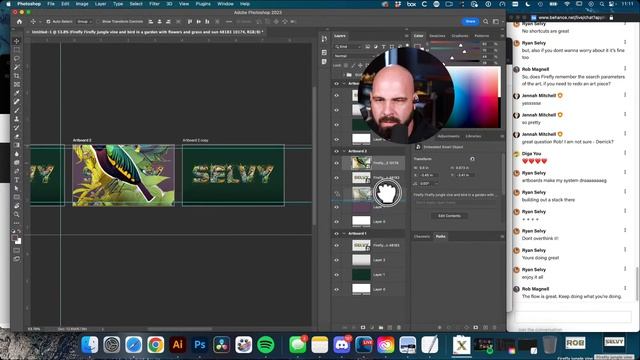Select the Hand tool in the toolbar
This screenshot has width=640, height=360.
pos(17,206)
